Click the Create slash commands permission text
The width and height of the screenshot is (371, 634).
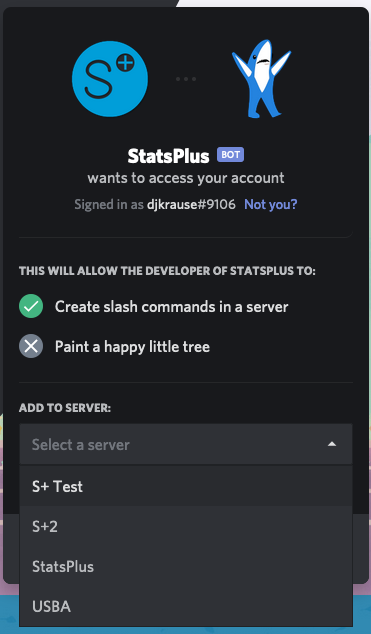172,306
